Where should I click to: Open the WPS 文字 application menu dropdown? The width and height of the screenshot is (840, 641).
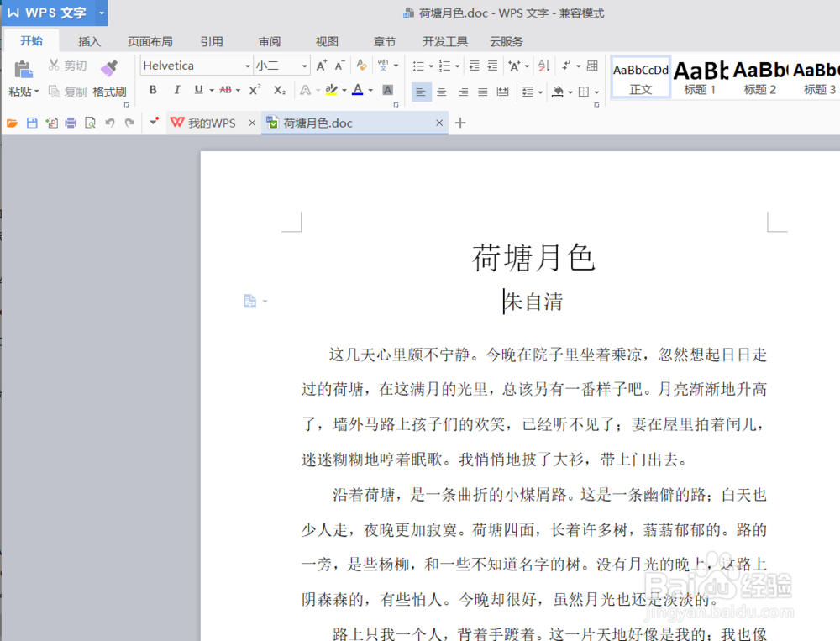[x=102, y=13]
